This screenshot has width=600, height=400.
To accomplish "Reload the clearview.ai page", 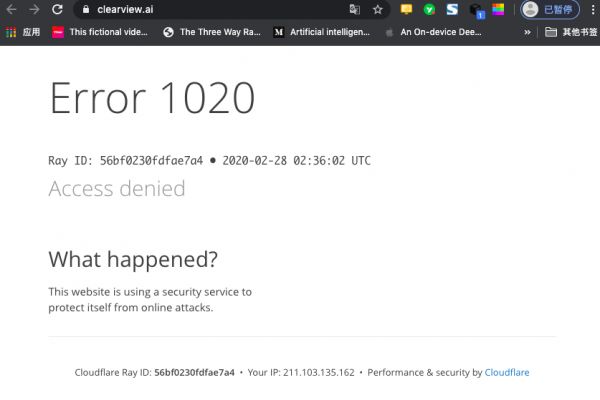I will pyautogui.click(x=57, y=10).
